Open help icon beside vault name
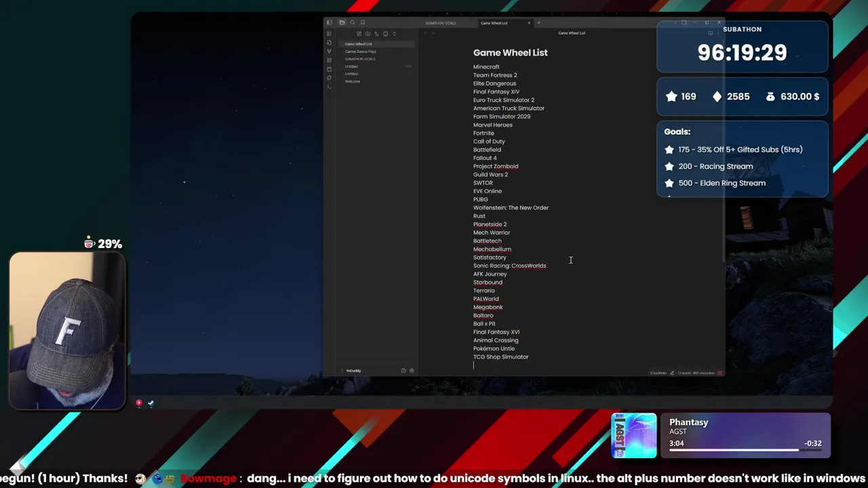Viewport: 868px width, 488px height. pyautogui.click(x=403, y=371)
